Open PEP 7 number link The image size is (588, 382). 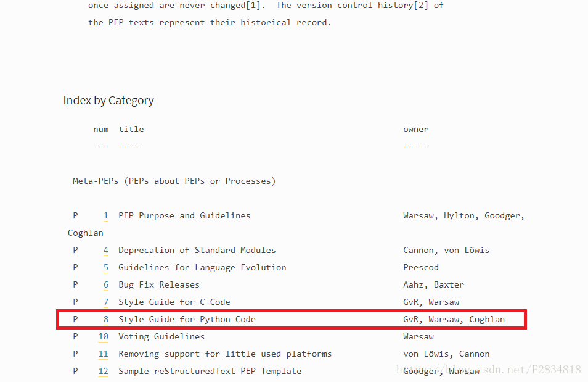[106, 302]
